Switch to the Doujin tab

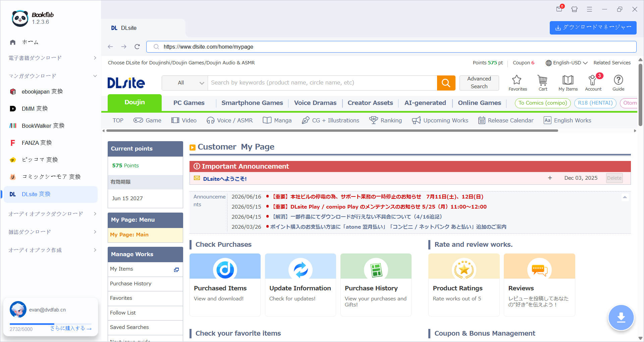coord(135,103)
